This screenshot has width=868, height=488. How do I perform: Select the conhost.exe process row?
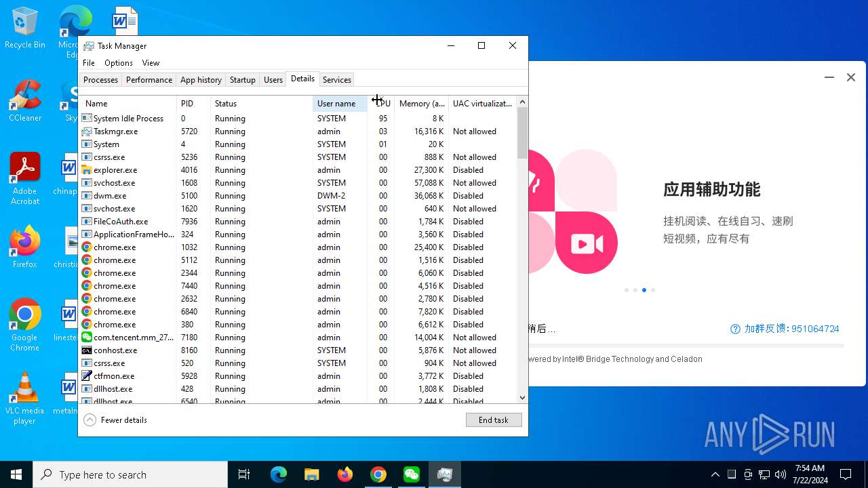coord(297,350)
